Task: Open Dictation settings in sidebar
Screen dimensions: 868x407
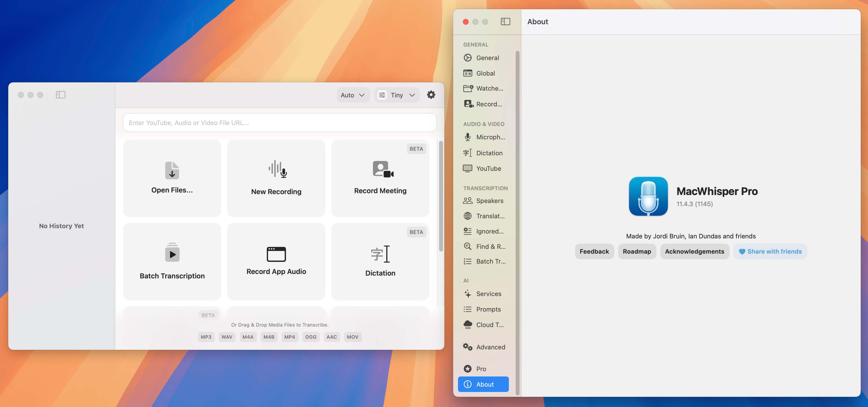Action: [x=483, y=153]
